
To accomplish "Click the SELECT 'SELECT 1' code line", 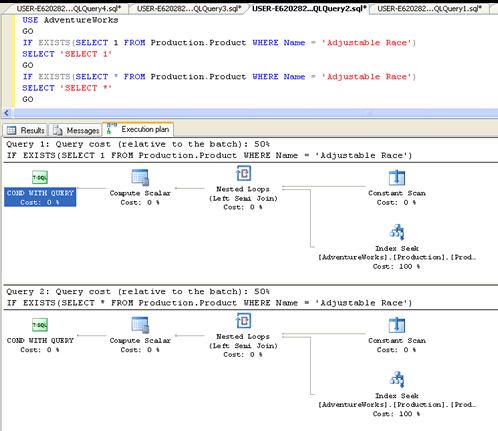I will (x=67, y=54).
